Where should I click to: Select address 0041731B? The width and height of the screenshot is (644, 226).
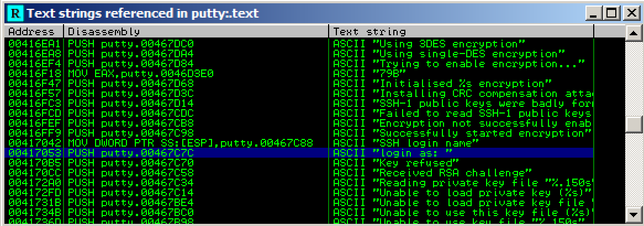(34, 203)
